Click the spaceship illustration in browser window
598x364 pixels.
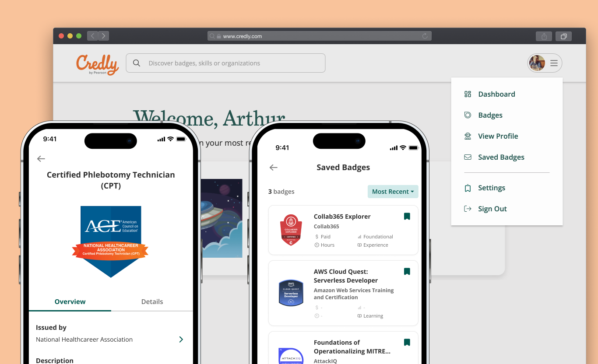pyautogui.click(x=222, y=218)
